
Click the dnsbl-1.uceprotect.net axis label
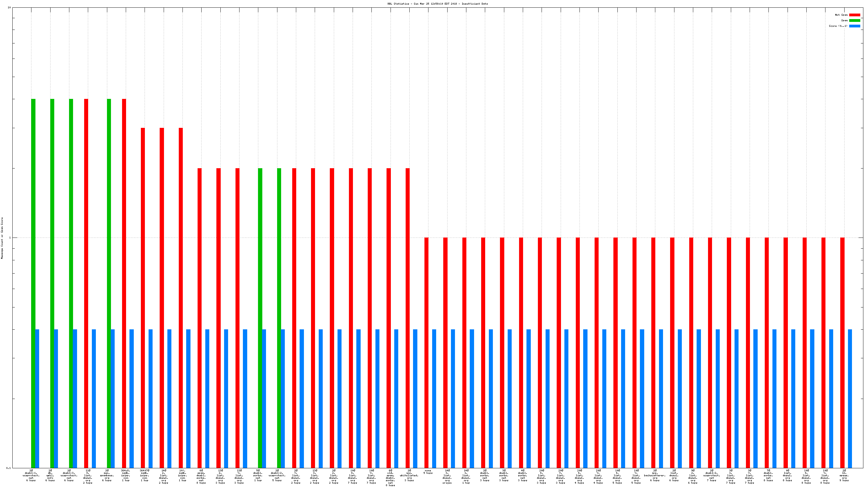[31, 475]
